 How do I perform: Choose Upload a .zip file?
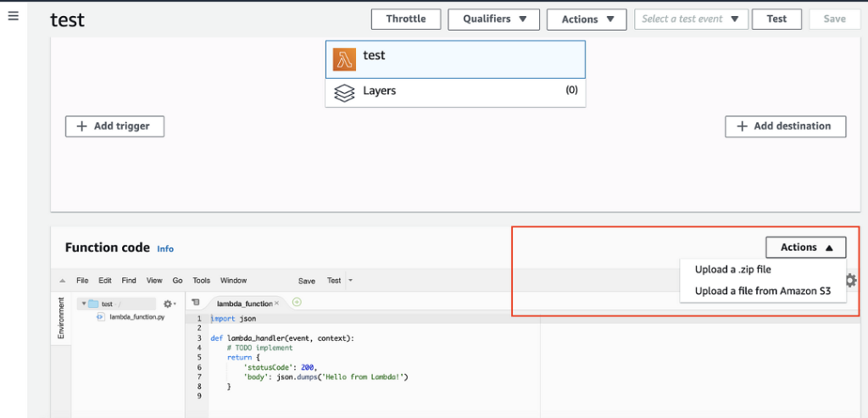[732, 270]
